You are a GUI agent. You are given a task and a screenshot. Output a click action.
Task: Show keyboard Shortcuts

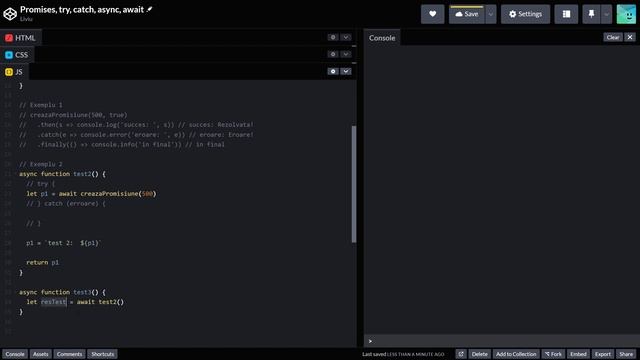(x=102, y=354)
